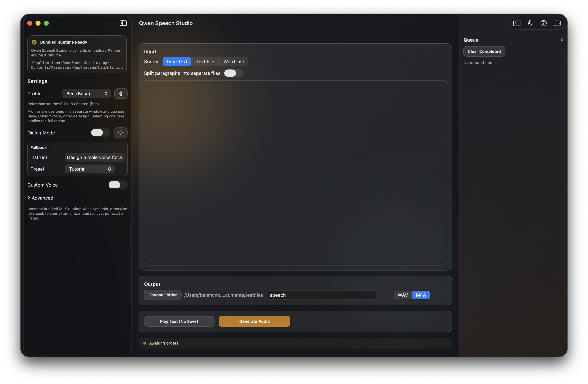Click the 'No queued items.' text
Screen dimensions: 588x384
pyautogui.click(x=480, y=63)
